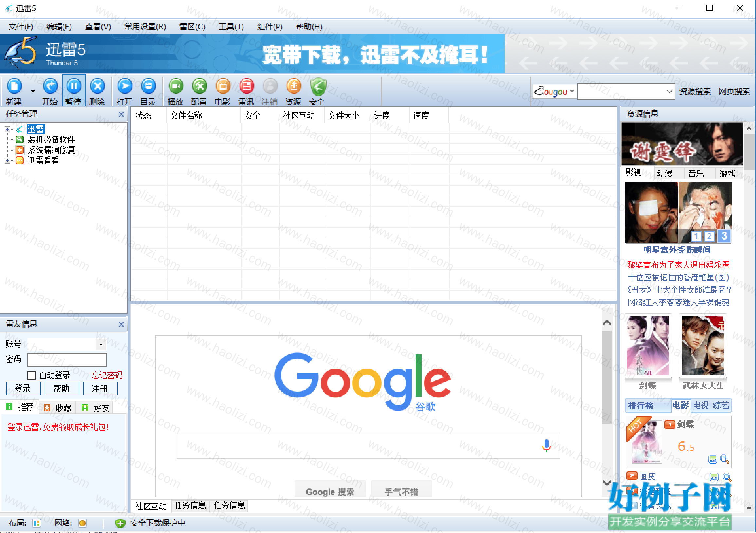Click the 打开 open icon
756x533 pixels.
[125, 86]
